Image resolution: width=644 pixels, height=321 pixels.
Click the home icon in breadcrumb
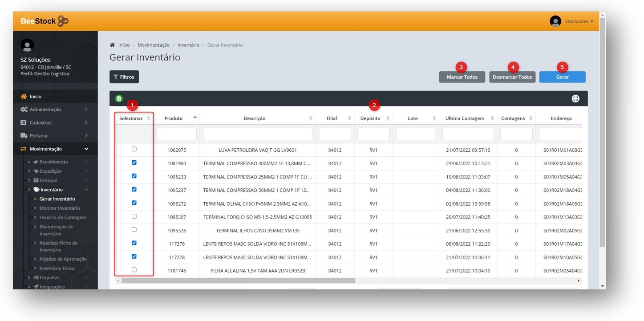coord(112,45)
